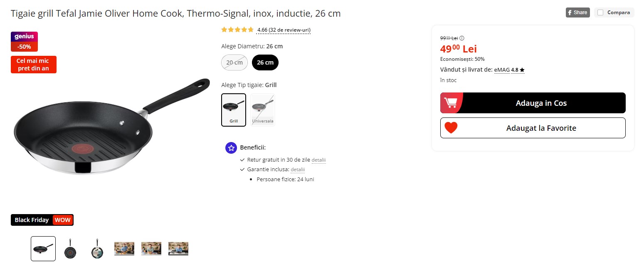This screenshot has height=262, width=644.
Task: Select the 26 cm diameter option
Action: tap(265, 62)
